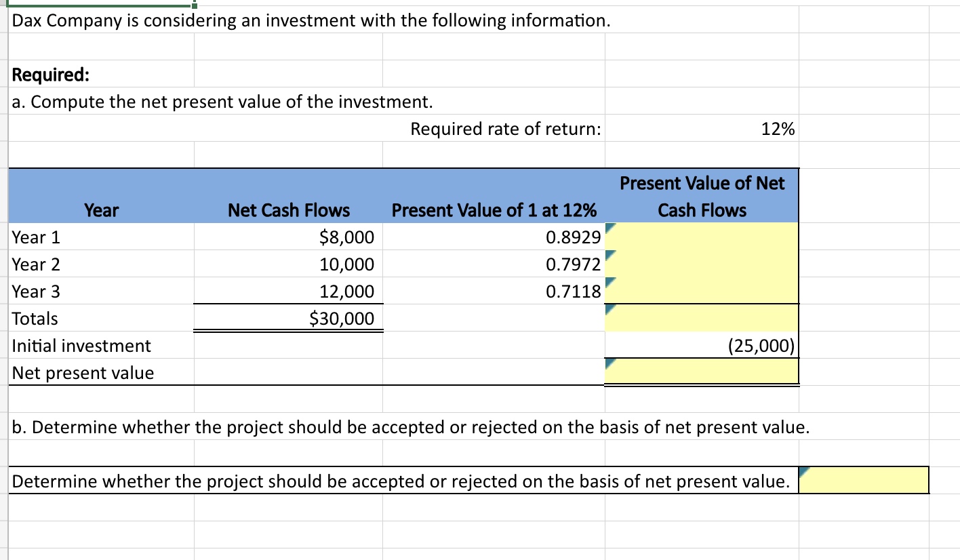
Task: Click the bold "Required:" cell
Action: tap(52, 75)
